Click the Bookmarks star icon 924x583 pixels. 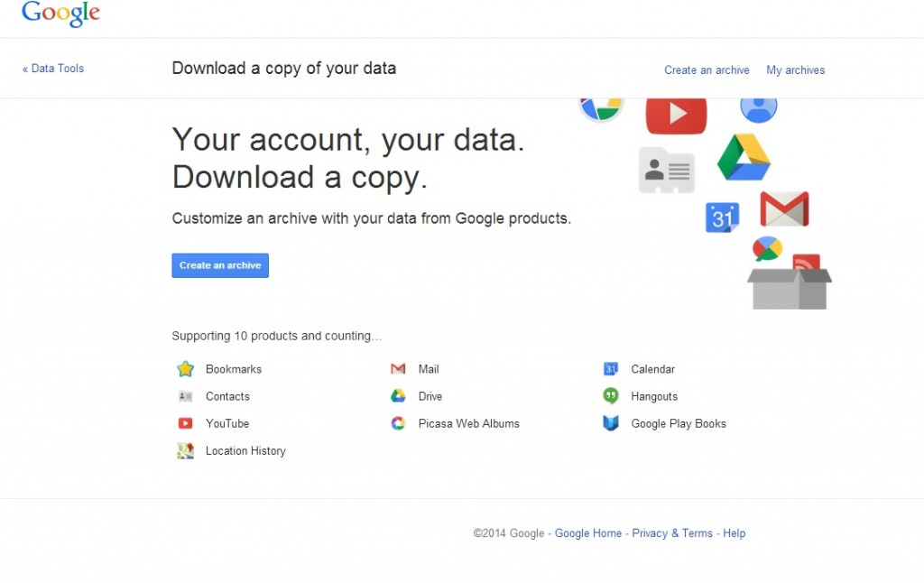coord(186,369)
